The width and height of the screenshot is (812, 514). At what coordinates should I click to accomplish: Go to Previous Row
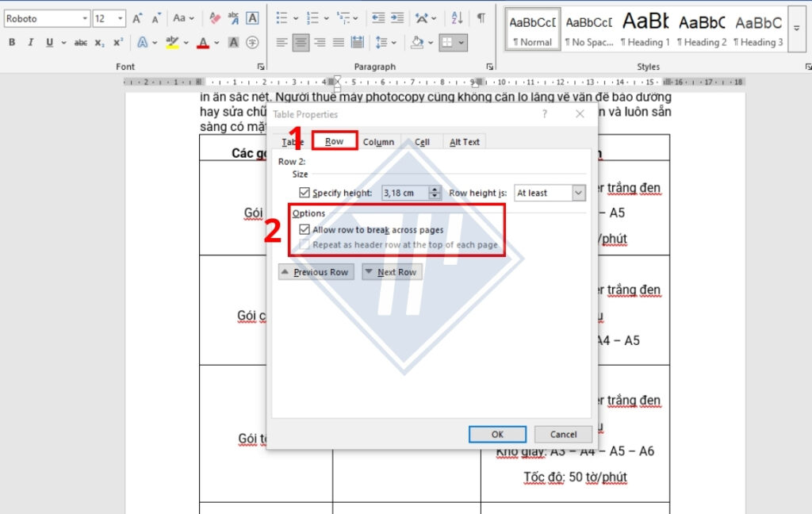pyautogui.click(x=316, y=272)
